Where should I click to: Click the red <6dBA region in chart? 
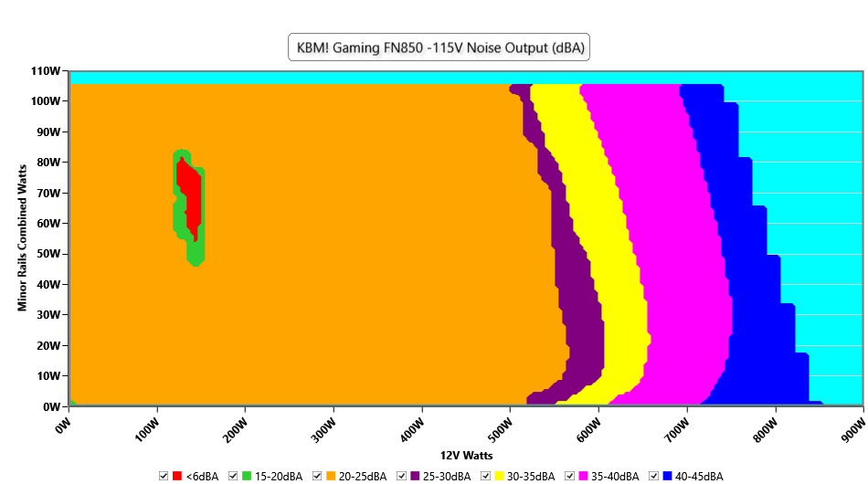pos(191,196)
